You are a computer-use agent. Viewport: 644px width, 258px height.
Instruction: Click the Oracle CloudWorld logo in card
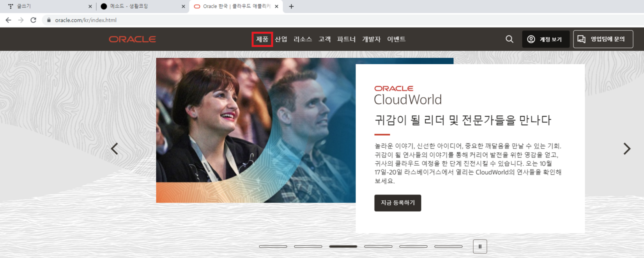click(x=408, y=95)
